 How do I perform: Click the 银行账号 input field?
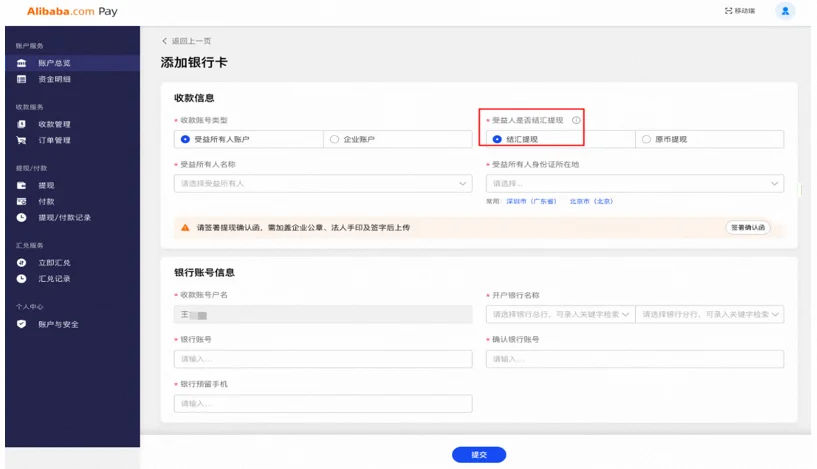322,359
